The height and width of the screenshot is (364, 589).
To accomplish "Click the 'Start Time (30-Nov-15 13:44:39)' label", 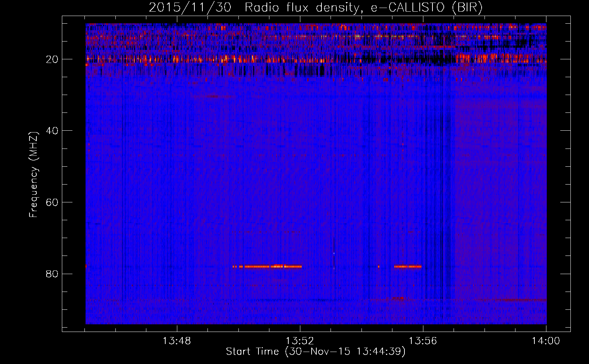I will coord(316,352).
